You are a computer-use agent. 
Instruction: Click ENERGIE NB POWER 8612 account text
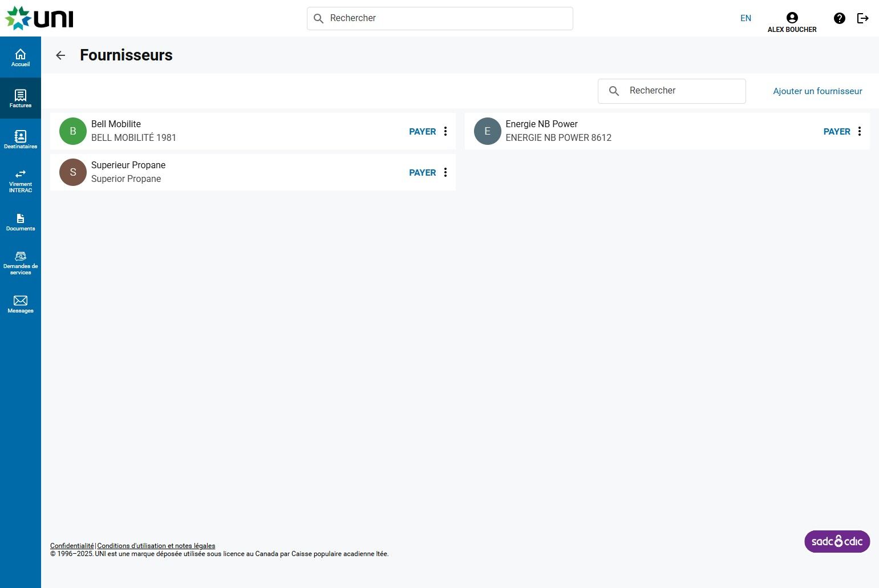[x=558, y=138]
